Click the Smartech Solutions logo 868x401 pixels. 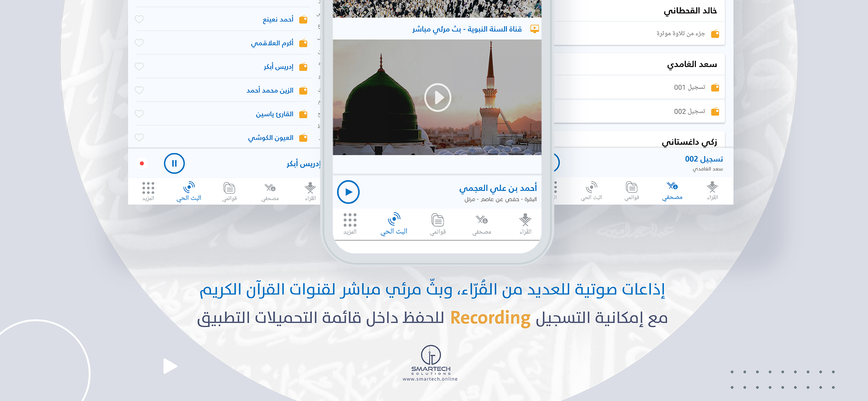click(431, 360)
